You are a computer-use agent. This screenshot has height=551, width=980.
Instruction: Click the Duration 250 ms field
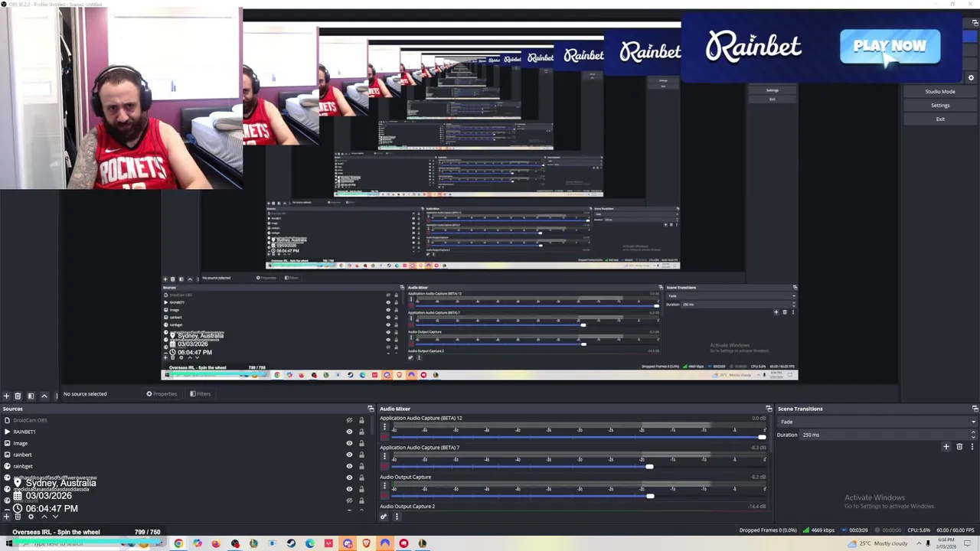coord(884,435)
